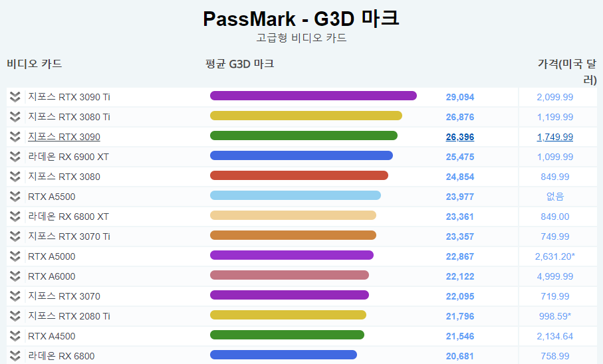Image resolution: width=603 pixels, height=364 pixels.
Task: Click the score value 24,854
Action: click(460, 177)
